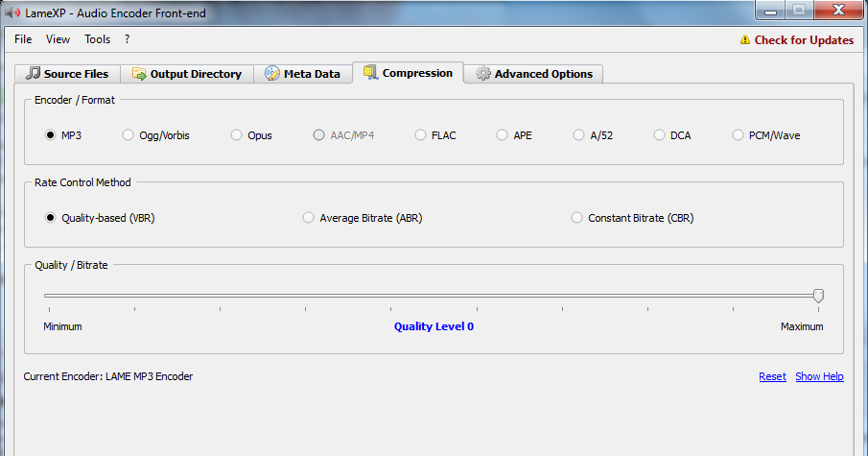Switch to the Output Directory tab
868x456 pixels.
[x=187, y=74]
